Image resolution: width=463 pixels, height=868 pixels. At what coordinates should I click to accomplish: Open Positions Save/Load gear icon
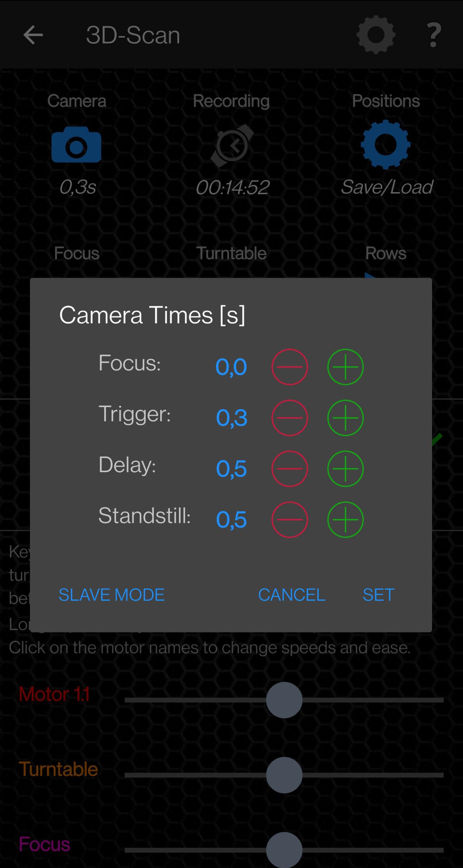point(386,144)
